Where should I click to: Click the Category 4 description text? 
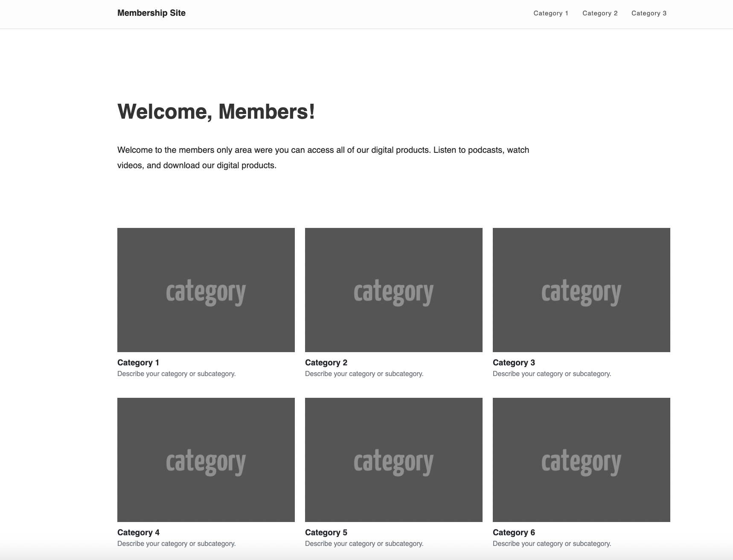(x=177, y=544)
